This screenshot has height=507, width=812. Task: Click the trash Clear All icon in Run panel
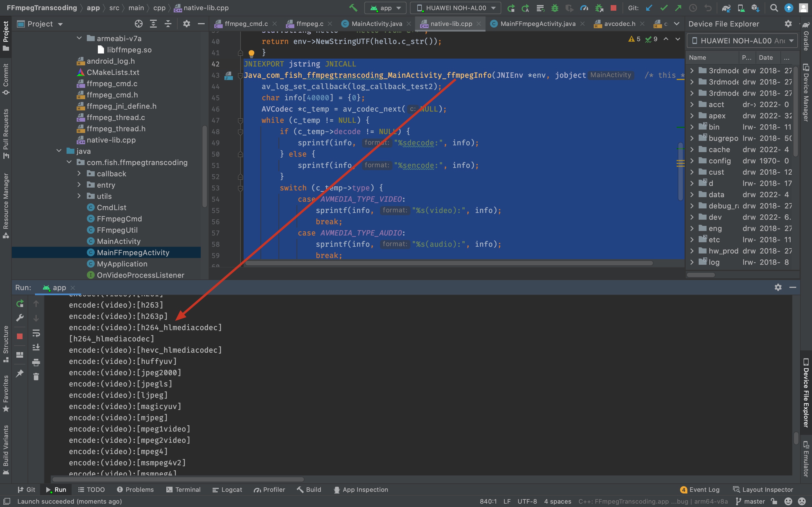coord(36,377)
